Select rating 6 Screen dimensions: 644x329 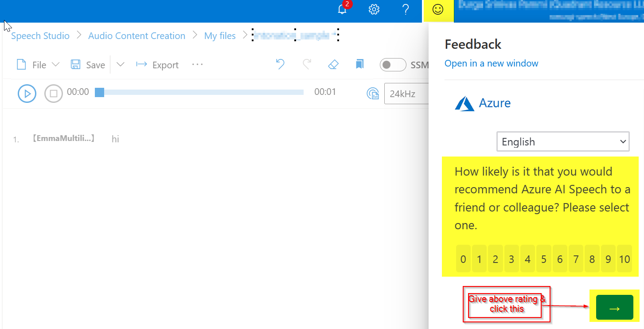coord(560,259)
